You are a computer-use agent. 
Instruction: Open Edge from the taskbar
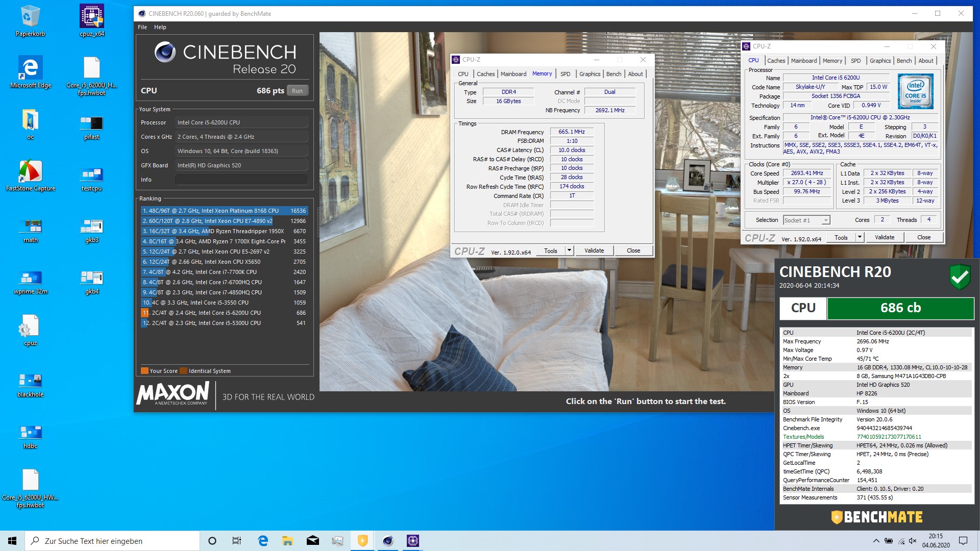263,541
